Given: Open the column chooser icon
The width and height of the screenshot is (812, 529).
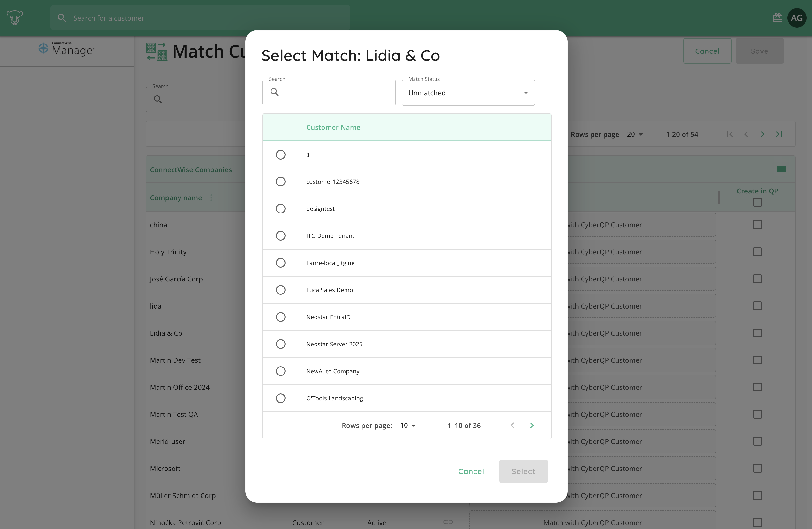Looking at the screenshot, I should 781,169.
